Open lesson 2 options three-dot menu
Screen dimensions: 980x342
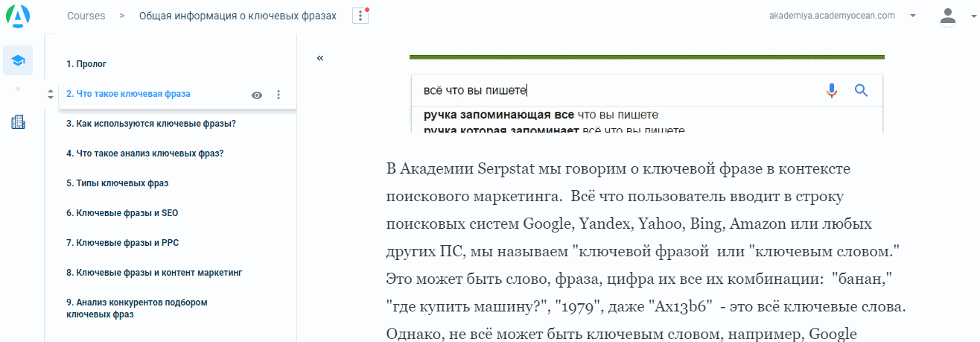coord(279,95)
